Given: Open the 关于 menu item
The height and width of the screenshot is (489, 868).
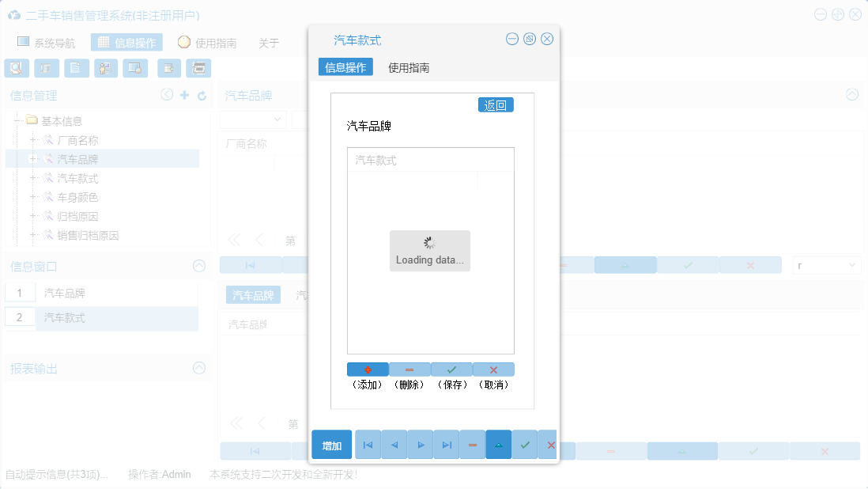Looking at the screenshot, I should click(x=267, y=43).
